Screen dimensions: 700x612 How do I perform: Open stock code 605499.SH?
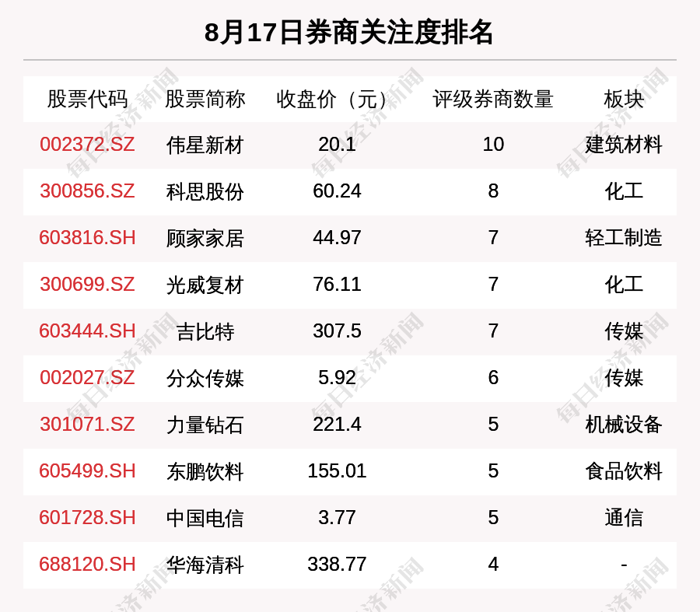[87, 471]
